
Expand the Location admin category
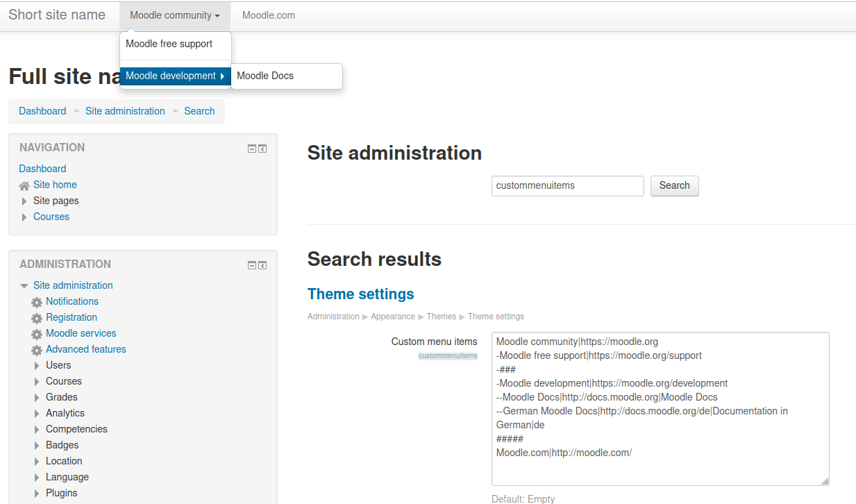(x=37, y=462)
